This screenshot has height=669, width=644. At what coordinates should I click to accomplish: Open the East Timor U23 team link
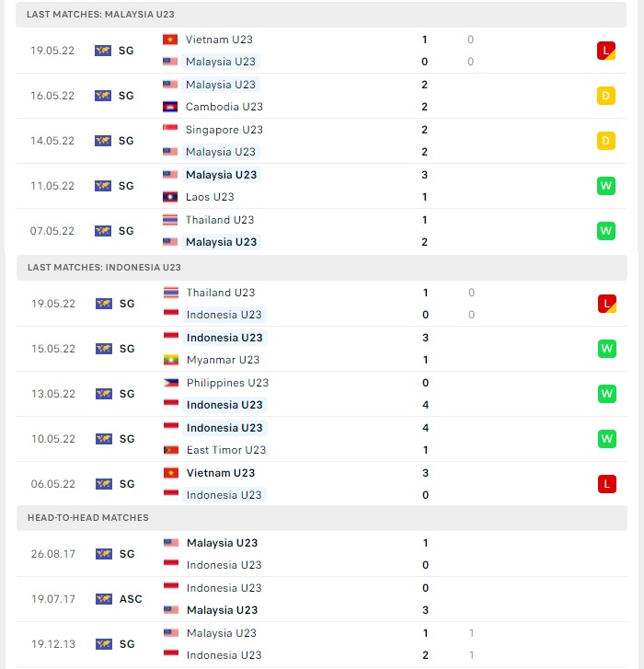coord(226,450)
